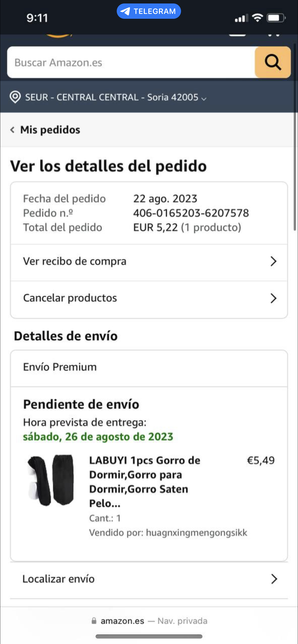Tap the amazon.es address bar
Screen dimensions: 298x644
click(149, 621)
